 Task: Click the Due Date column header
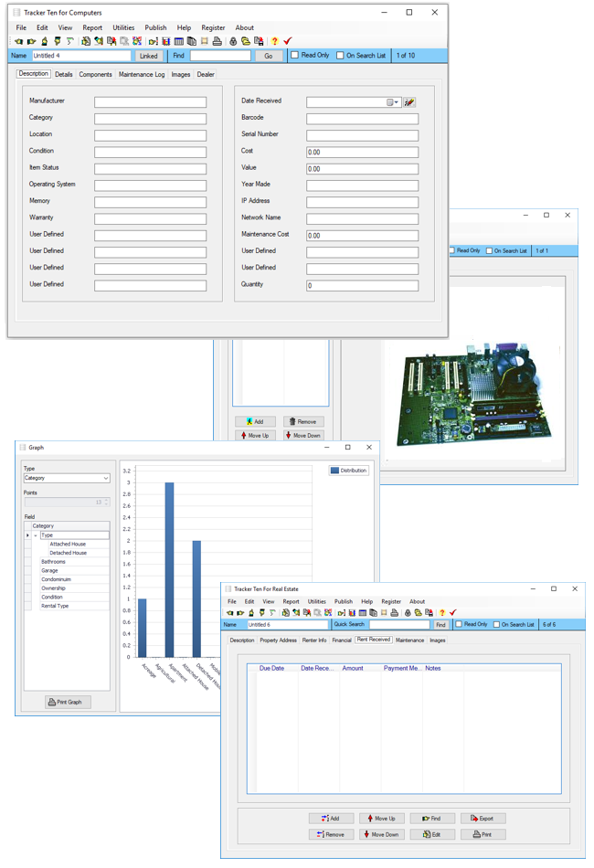[x=271, y=668]
